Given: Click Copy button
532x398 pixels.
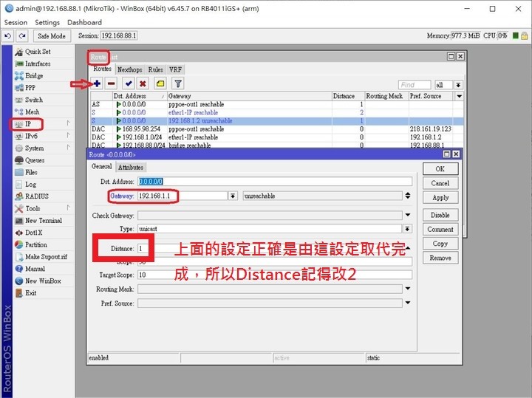Looking at the screenshot, I should click(x=440, y=244).
